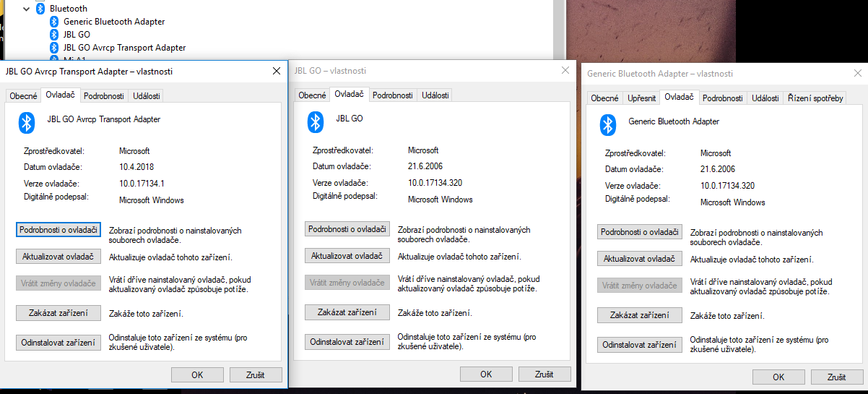Open Řízení spotřeby tab in Generic Bluetooth Adapter window

[815, 98]
